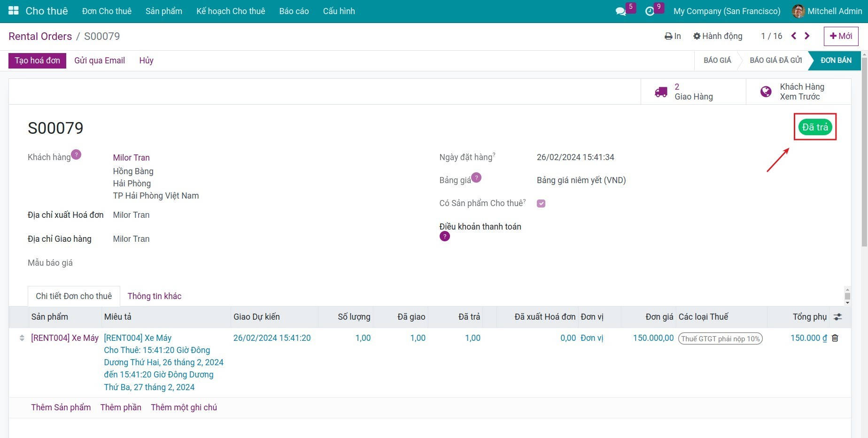Viewport: 868px width, 438px height.
Task: Click the Thêm Sản phẩm link
Action: pyautogui.click(x=61, y=407)
